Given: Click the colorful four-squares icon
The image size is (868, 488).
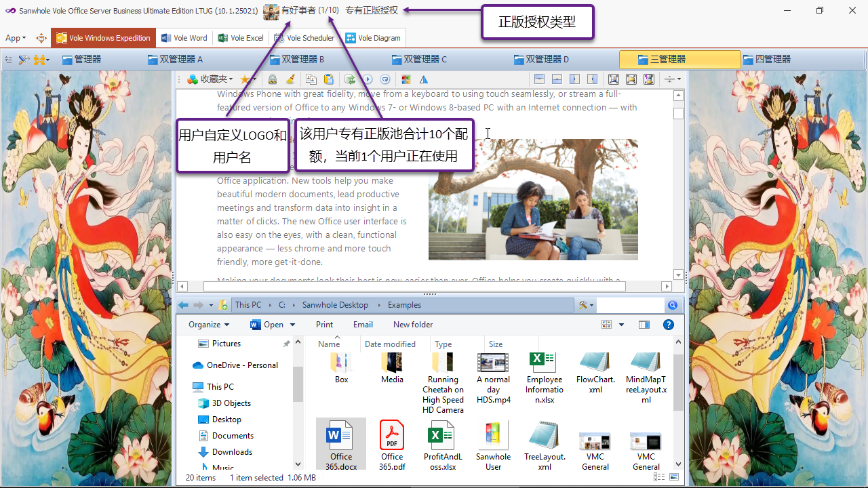Looking at the screenshot, I should (406, 79).
